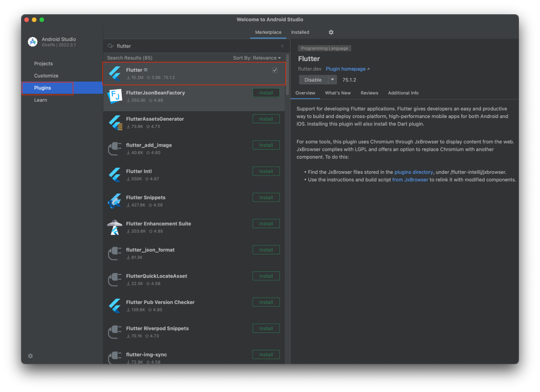Open the Reviews tab
540x392 pixels.
click(369, 93)
